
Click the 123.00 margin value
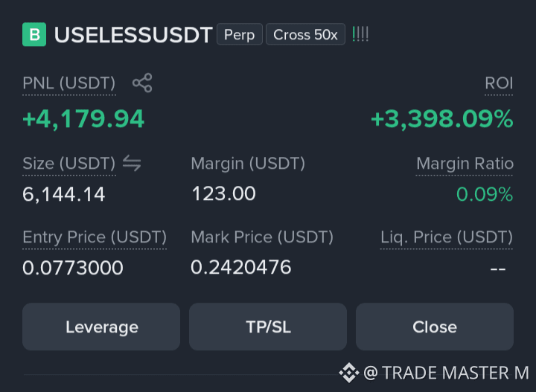click(223, 193)
